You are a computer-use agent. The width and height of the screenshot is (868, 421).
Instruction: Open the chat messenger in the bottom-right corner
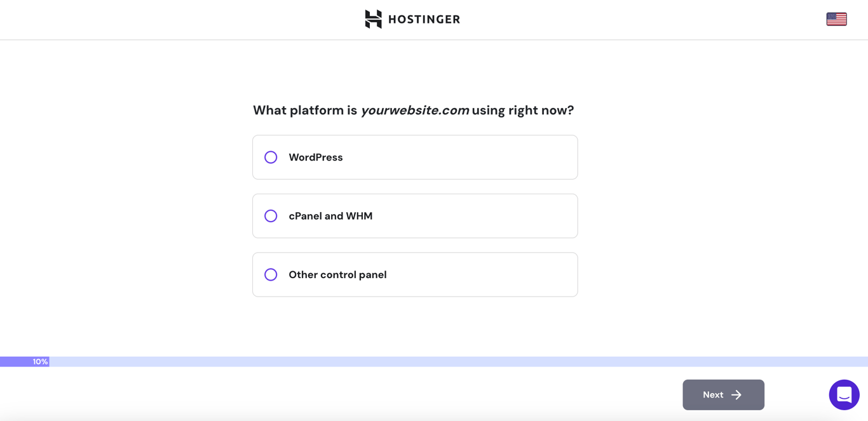[x=844, y=395]
